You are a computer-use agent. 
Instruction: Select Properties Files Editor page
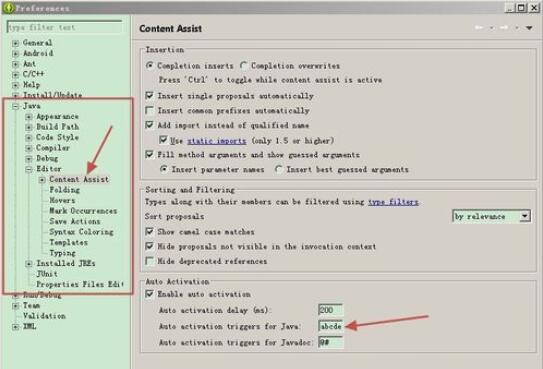click(x=80, y=284)
